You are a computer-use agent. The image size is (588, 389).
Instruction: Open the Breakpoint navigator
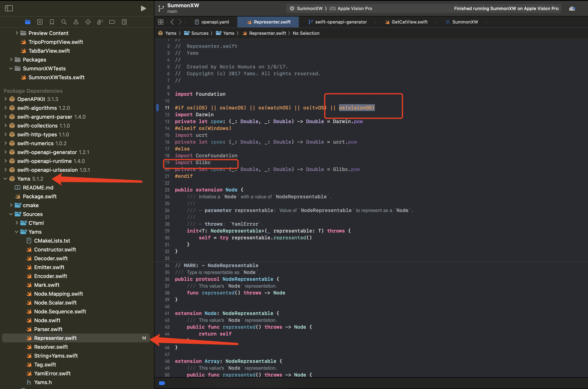point(112,22)
